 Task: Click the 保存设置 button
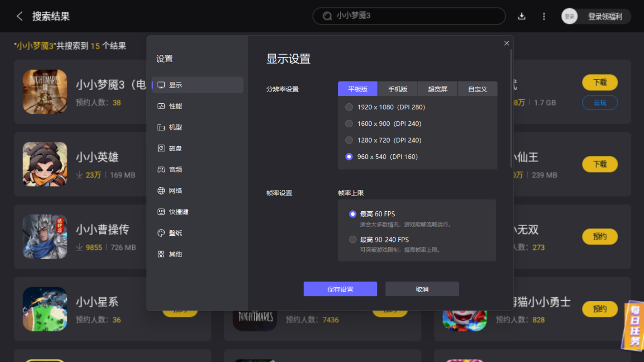[340, 289]
